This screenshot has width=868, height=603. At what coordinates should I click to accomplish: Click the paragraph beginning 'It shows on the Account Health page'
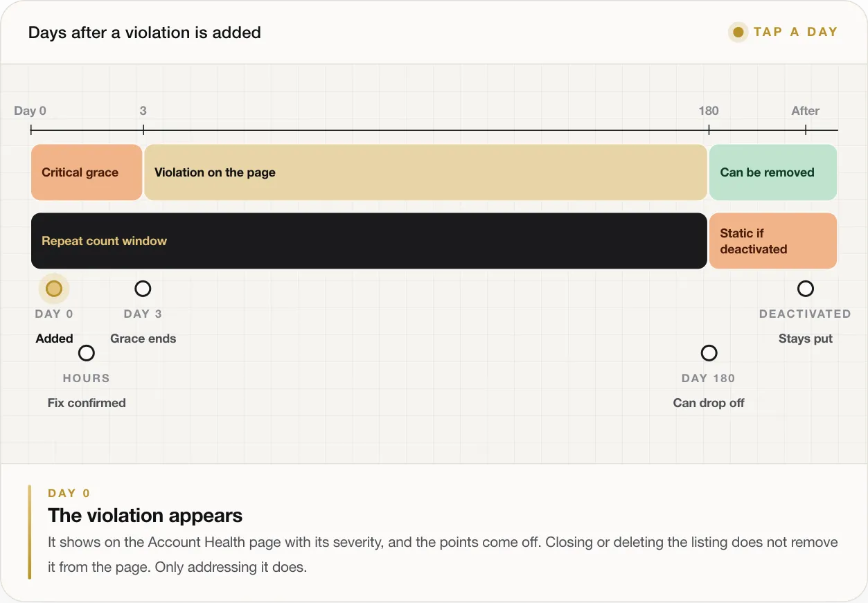click(443, 555)
